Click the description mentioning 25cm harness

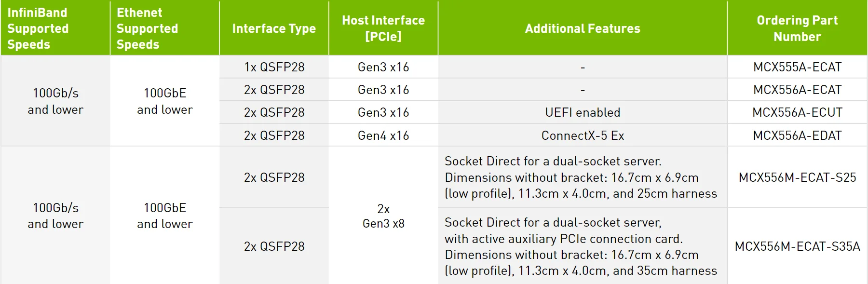[581, 177]
